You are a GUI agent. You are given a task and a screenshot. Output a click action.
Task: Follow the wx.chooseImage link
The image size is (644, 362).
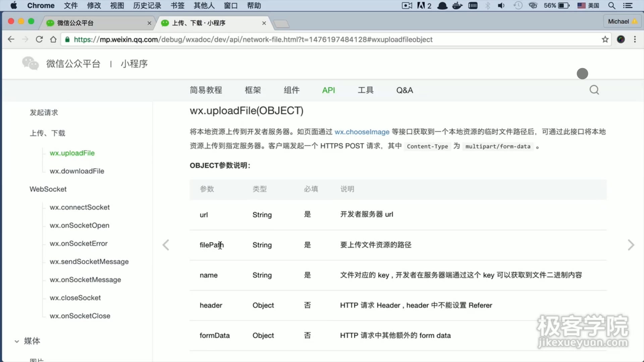pyautogui.click(x=362, y=132)
